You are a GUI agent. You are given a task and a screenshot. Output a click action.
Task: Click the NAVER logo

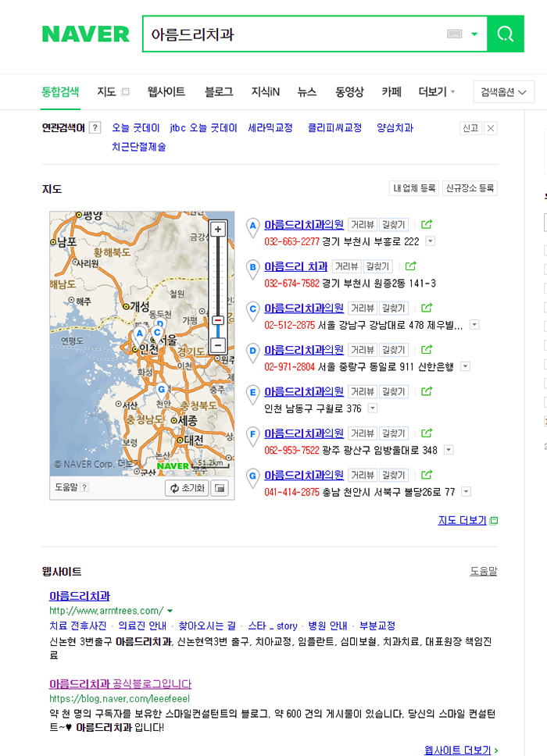coord(86,34)
